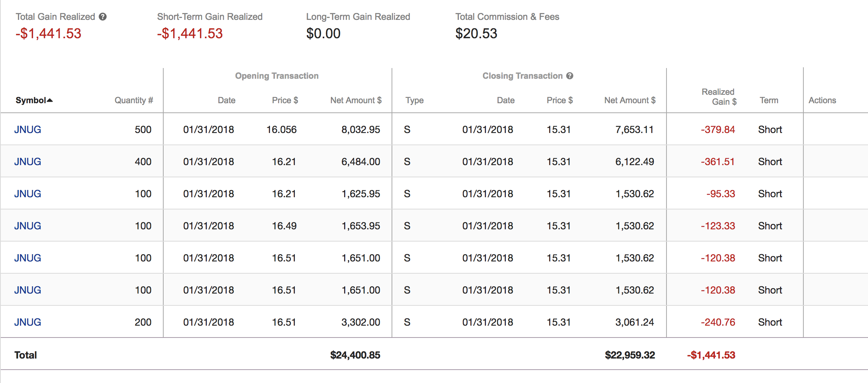The height and width of the screenshot is (383, 868).
Task: Open JNUG link for the -123.33 loss row
Action: 28,226
